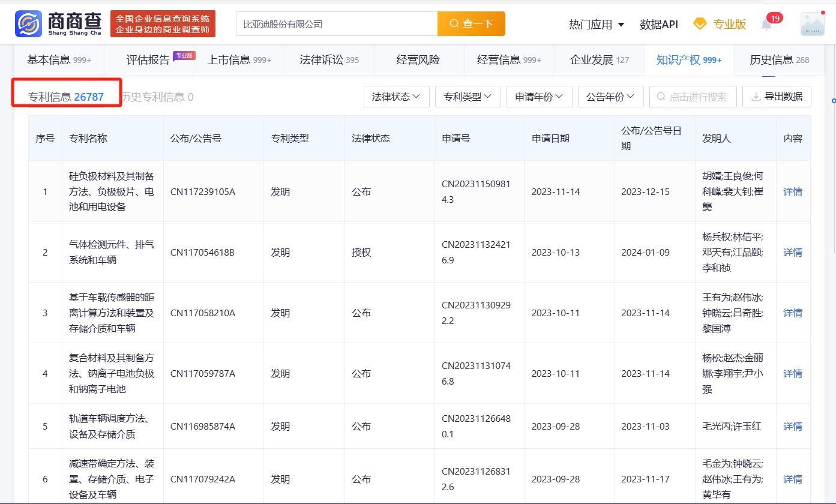The image size is (836, 504).
Task: Click publication date 2023-12-15
Action: 645,192
